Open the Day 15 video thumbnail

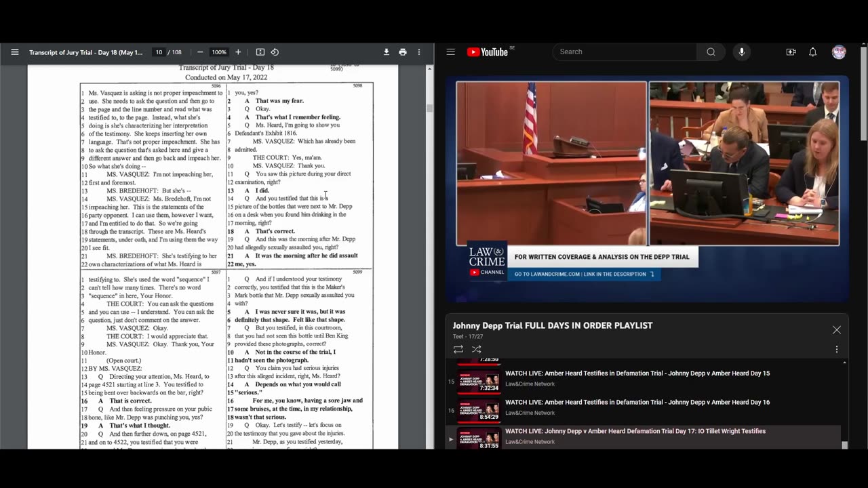point(479,381)
